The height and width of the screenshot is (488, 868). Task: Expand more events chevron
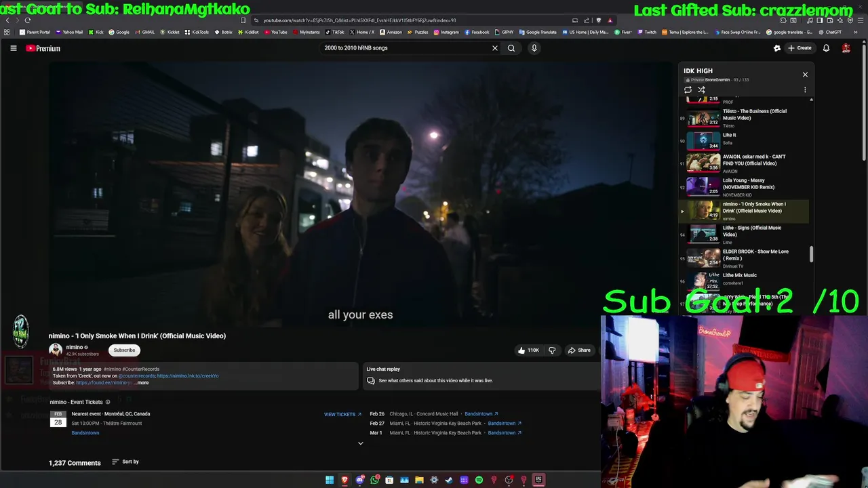pos(361,443)
